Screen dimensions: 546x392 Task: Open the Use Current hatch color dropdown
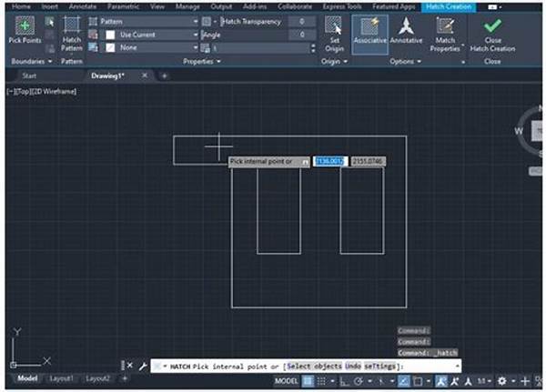(147, 34)
